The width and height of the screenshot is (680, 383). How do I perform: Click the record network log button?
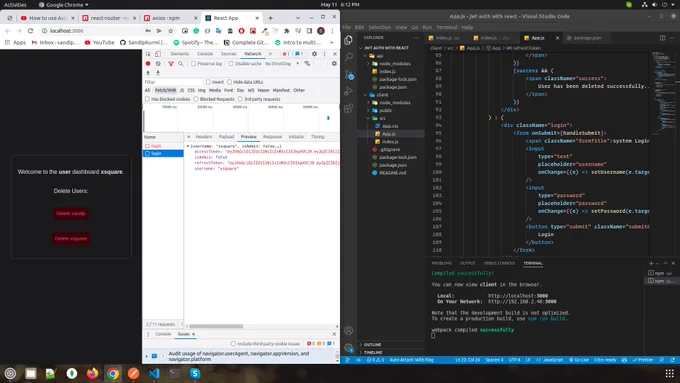148,64
